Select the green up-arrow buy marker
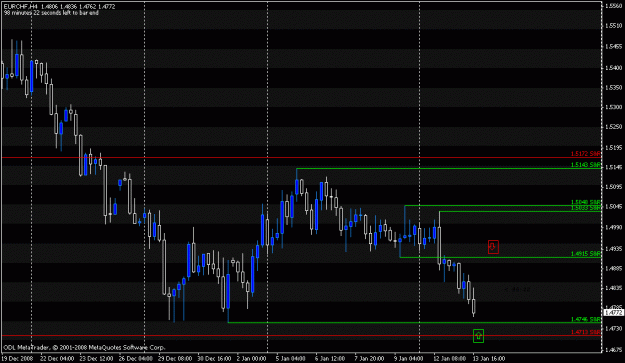The height and width of the screenshot is (363, 625). pyautogui.click(x=478, y=336)
